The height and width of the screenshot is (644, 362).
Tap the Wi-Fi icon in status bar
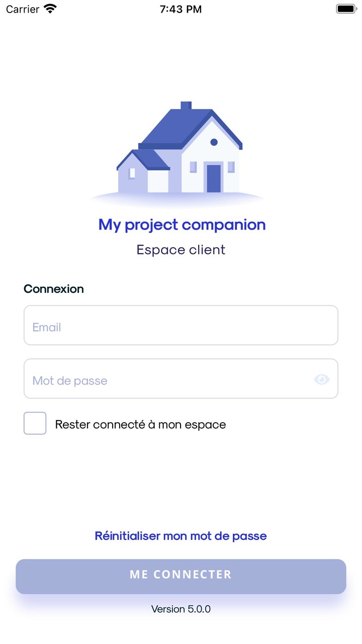point(49,8)
